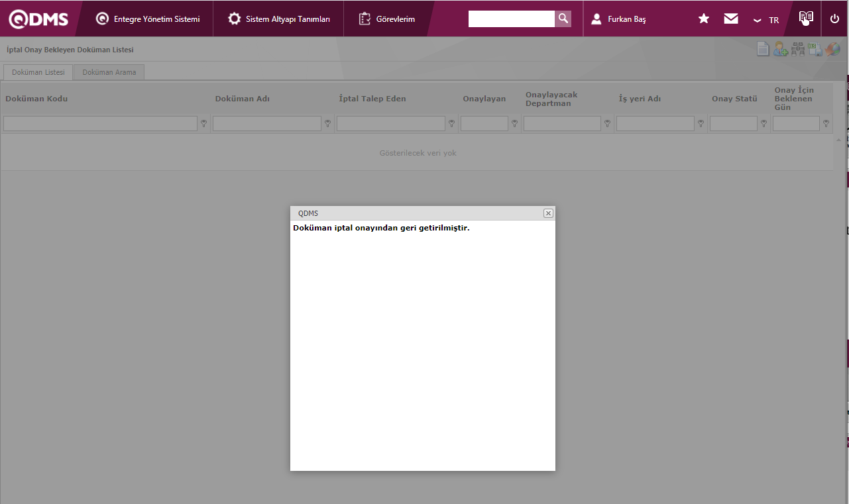Switch to the Doküman Listesi tab
This screenshot has width=849, height=504.
(x=38, y=72)
